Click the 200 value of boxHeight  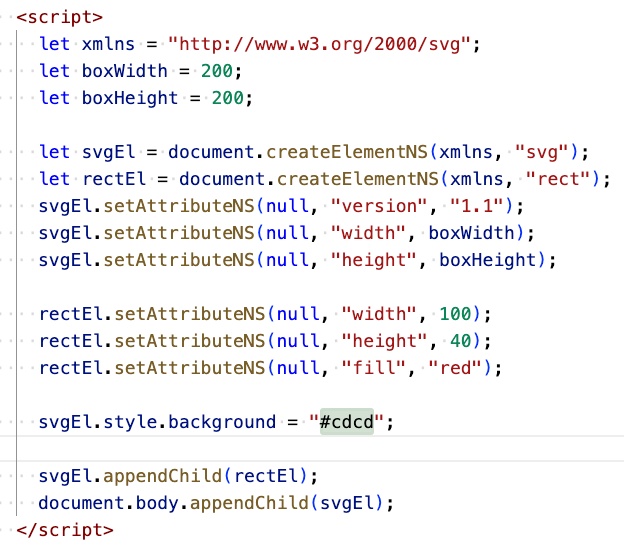[x=228, y=98]
